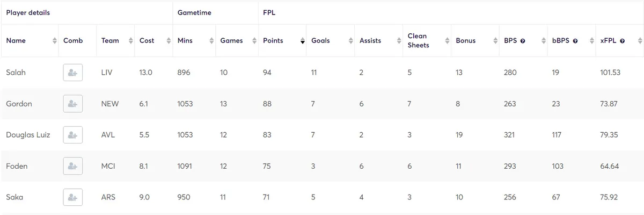The height and width of the screenshot is (215, 644).
Task: Add Salah to comparison
Action: (x=72, y=73)
